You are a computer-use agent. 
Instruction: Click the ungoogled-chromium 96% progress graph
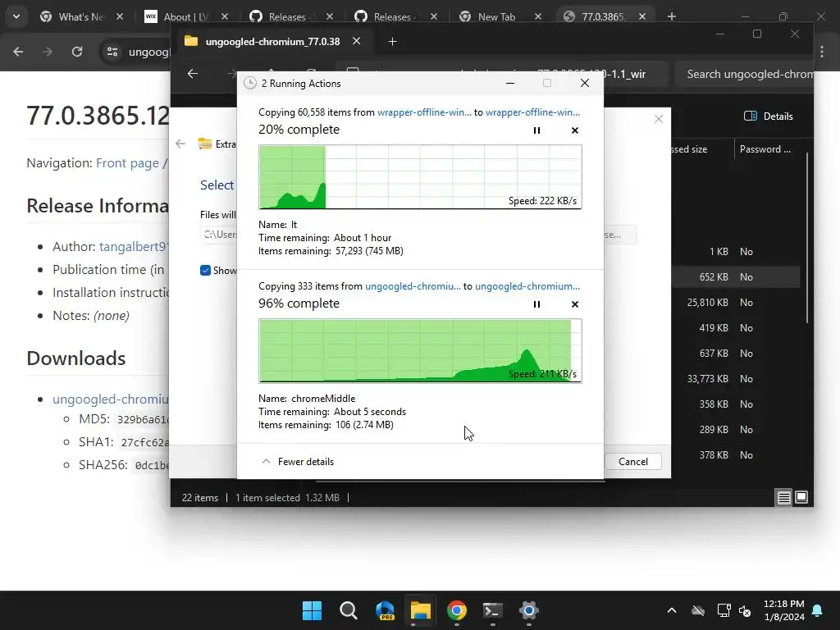tap(420, 351)
